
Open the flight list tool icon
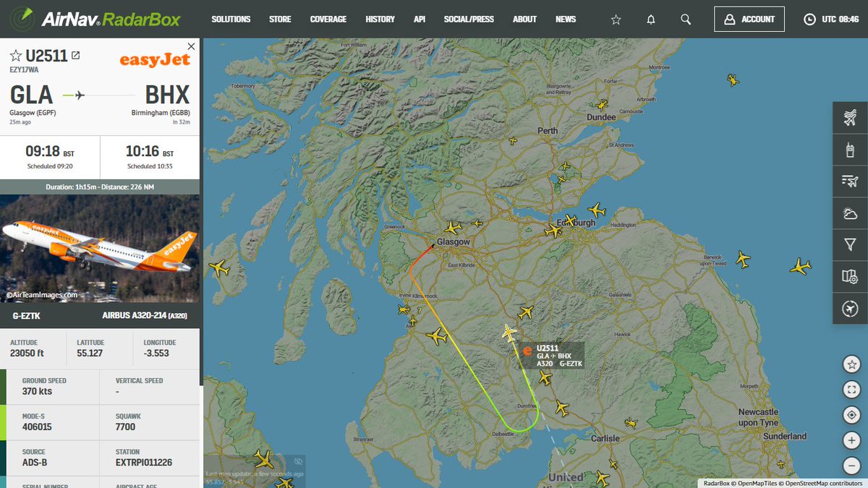[850, 181]
